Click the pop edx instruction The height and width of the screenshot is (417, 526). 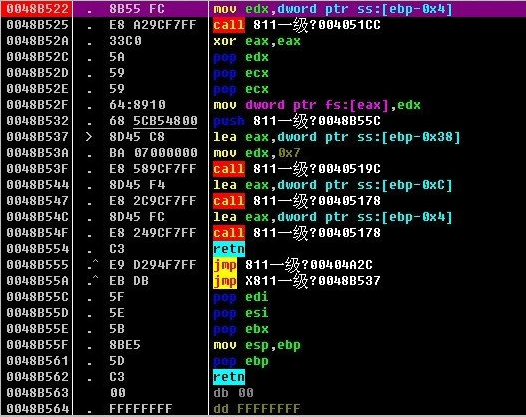[241, 57]
